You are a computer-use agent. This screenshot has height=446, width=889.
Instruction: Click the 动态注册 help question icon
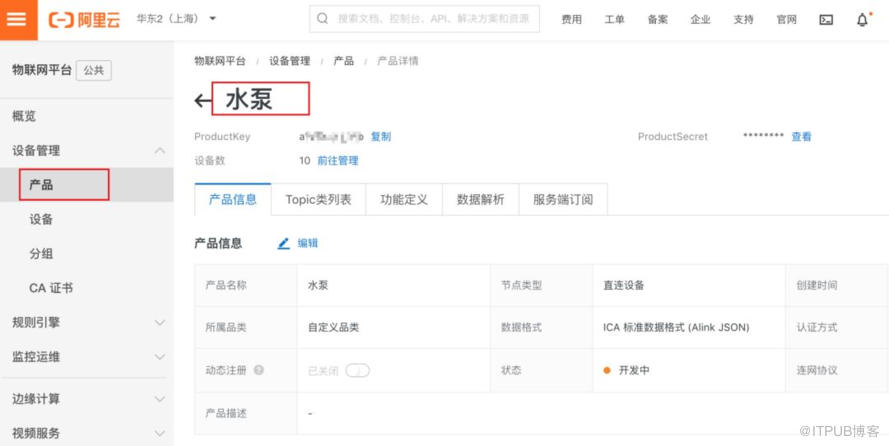click(259, 370)
